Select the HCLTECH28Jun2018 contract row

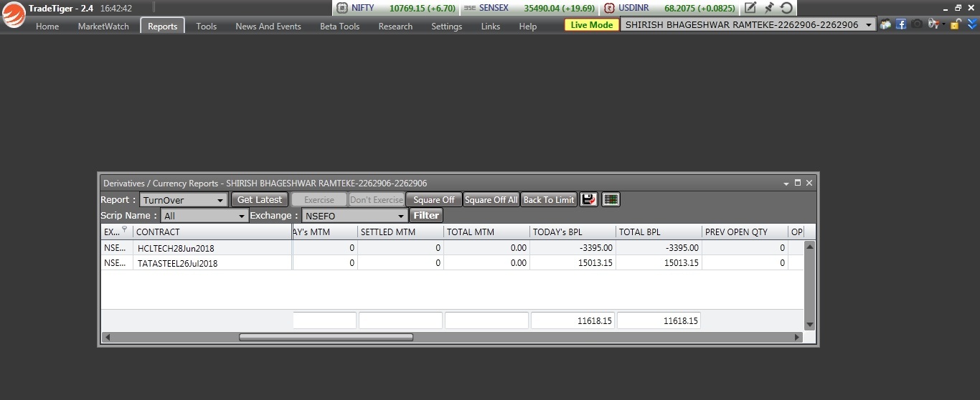point(453,248)
